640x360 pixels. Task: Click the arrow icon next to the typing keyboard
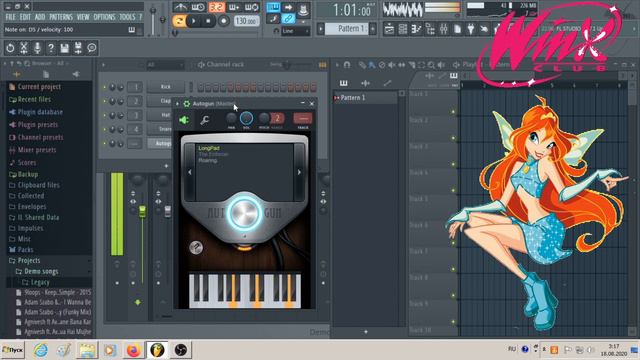288,7
